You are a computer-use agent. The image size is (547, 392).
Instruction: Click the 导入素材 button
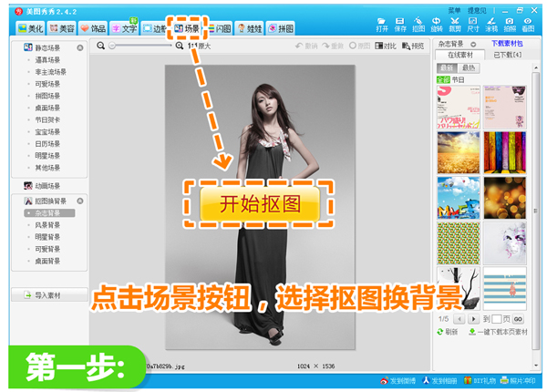pos(46,295)
